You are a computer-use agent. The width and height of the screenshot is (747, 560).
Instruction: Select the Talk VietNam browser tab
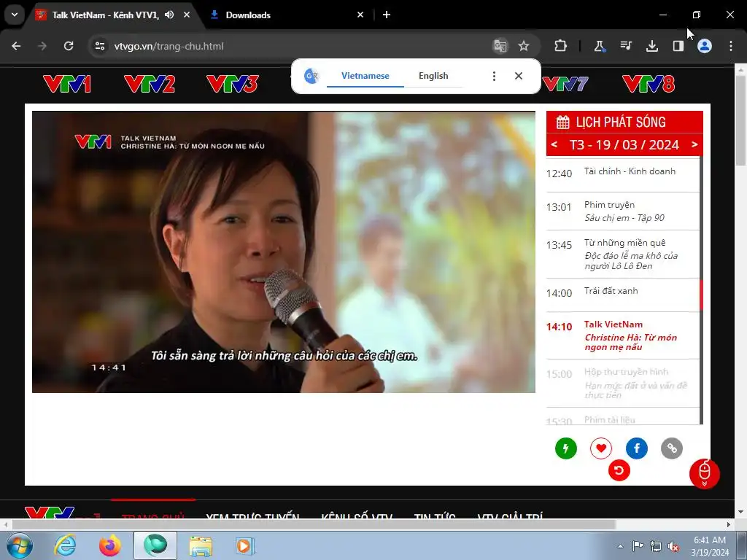[105, 15]
